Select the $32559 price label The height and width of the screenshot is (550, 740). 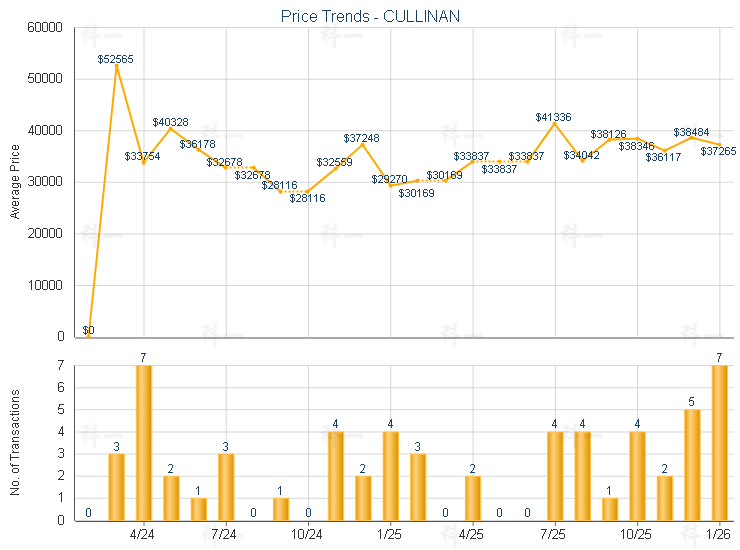[334, 162]
